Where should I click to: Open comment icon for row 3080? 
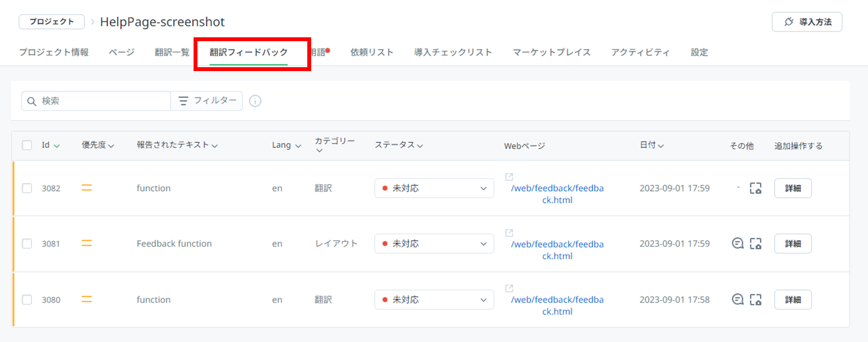tap(737, 300)
